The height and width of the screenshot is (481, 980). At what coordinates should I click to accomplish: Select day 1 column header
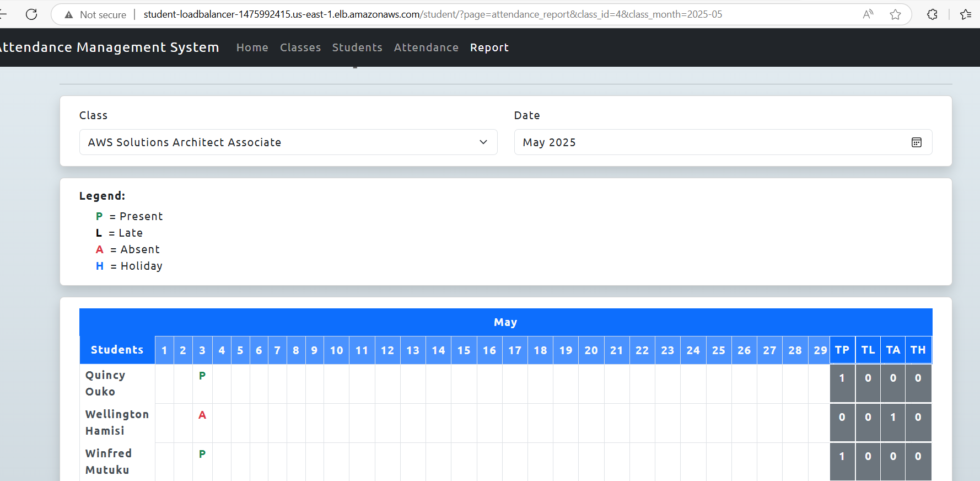click(164, 350)
